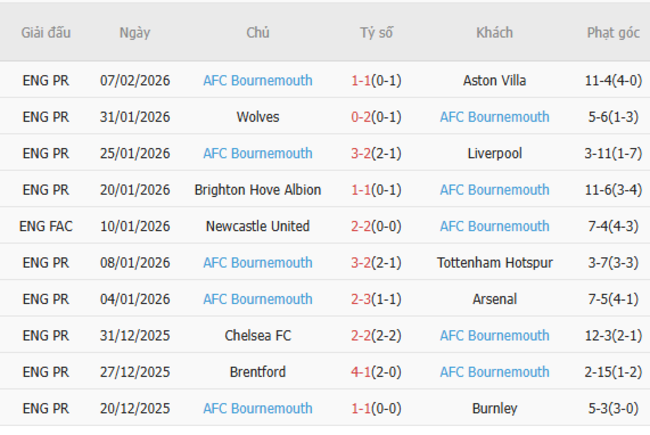Open the Tottenham Hotspur team link
The width and height of the screenshot is (650, 435).
click(x=494, y=263)
